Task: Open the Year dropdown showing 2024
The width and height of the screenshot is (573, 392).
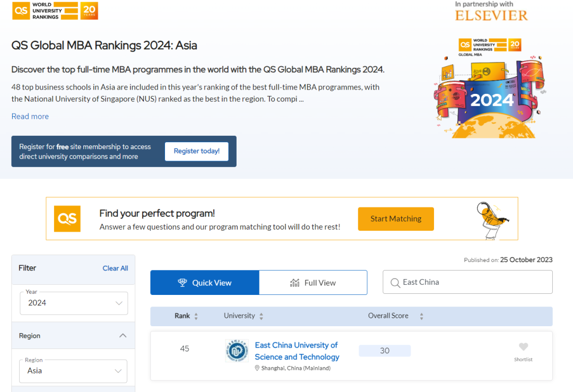Action: click(74, 303)
